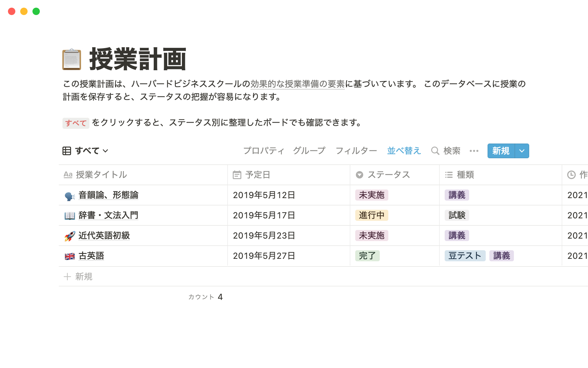Open the ステータス column header menu
588x368 pixels.
(388, 175)
